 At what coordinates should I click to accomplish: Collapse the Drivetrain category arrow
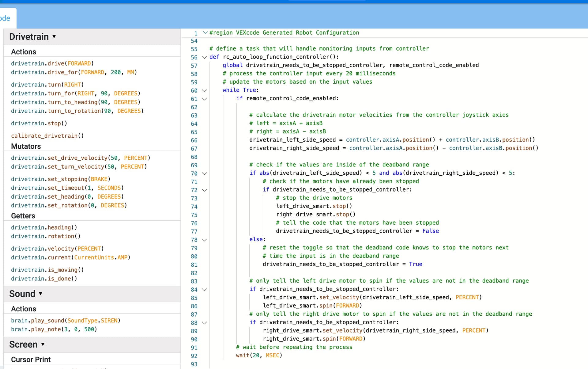54,37
